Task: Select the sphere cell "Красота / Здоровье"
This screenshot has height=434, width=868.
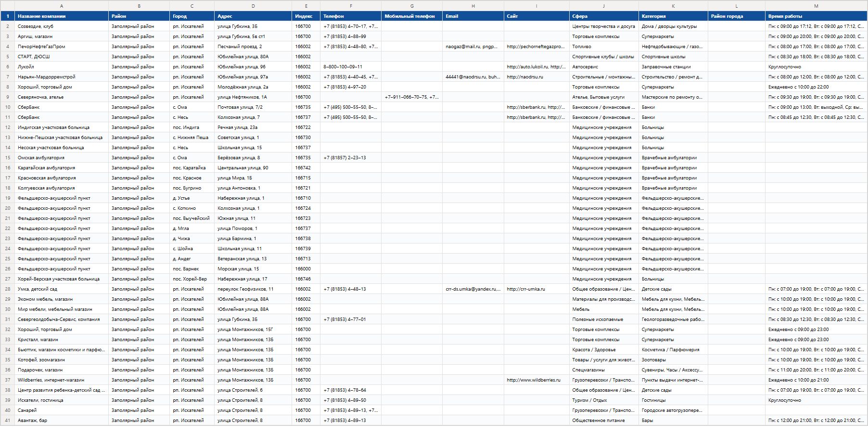Action: pos(604,350)
